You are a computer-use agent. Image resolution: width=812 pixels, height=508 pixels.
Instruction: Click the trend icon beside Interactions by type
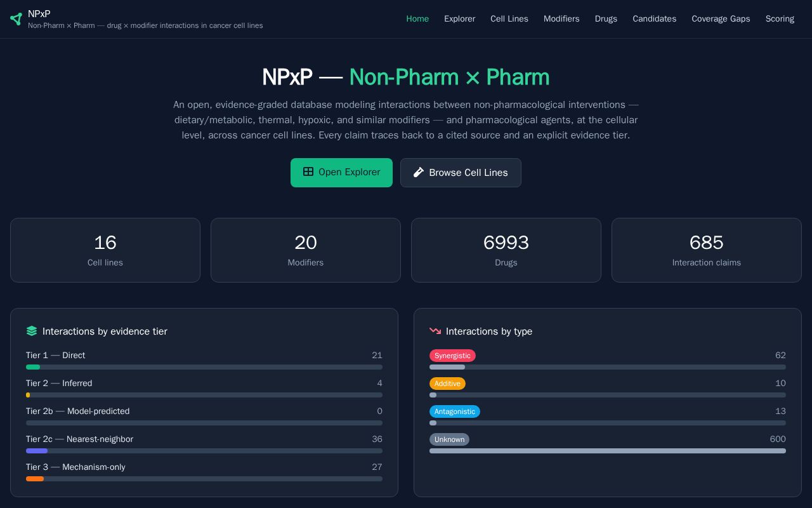point(435,331)
